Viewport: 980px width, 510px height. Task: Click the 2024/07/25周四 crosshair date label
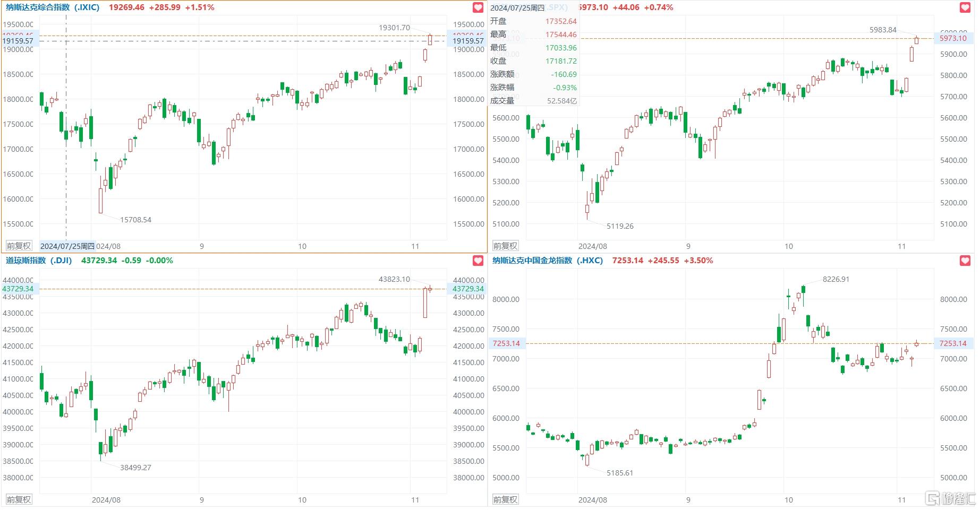tap(67, 246)
